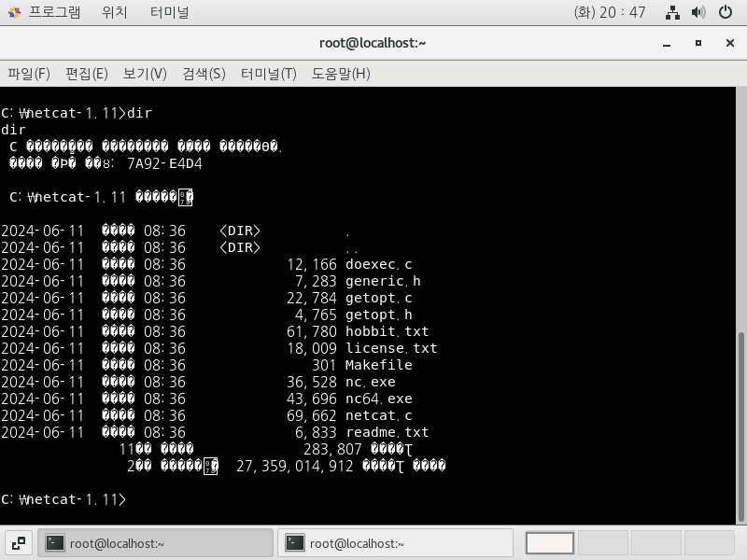The image size is (747, 560).
Task: Click the file size 36,528
Action: click(x=312, y=382)
